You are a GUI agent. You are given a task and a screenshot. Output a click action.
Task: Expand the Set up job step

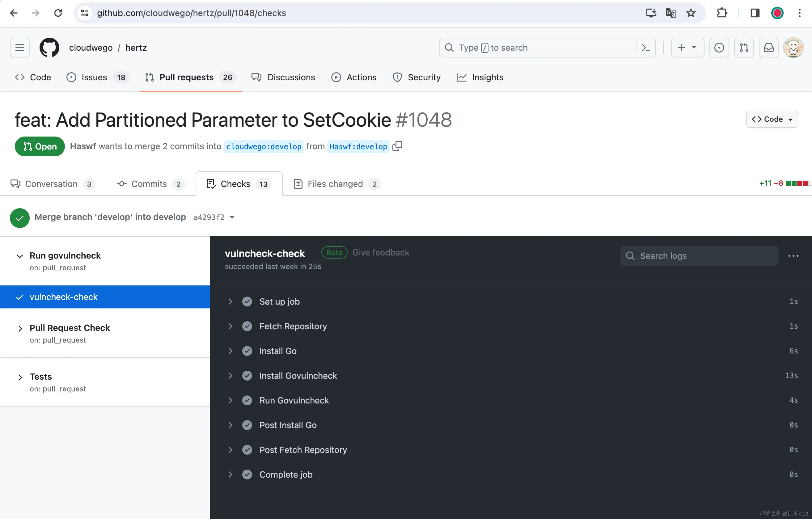(x=230, y=302)
